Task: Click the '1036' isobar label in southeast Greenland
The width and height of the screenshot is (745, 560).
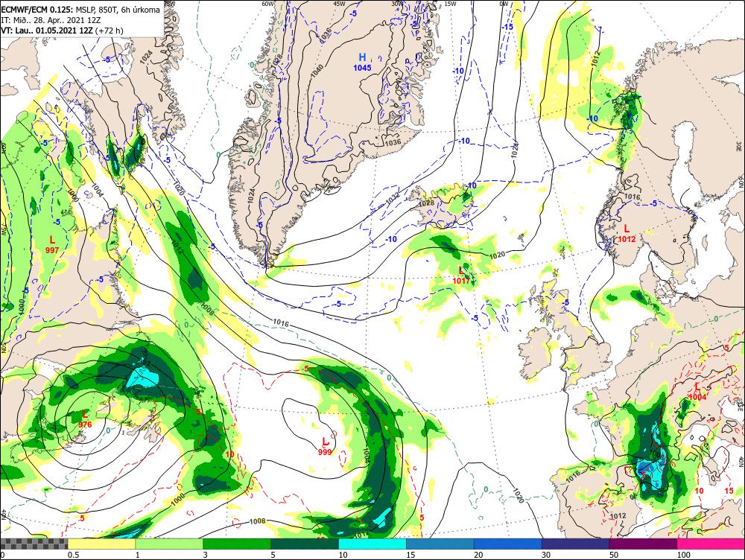Action: click(x=393, y=142)
